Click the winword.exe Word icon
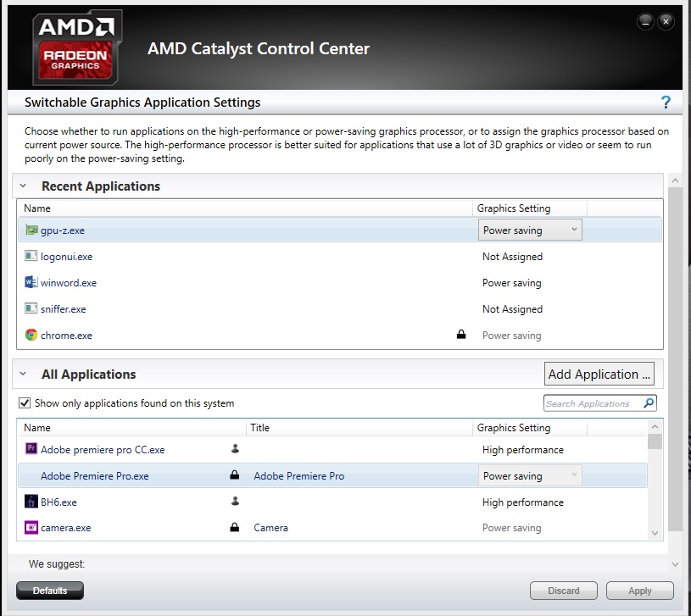This screenshot has width=691, height=616. coord(31,282)
